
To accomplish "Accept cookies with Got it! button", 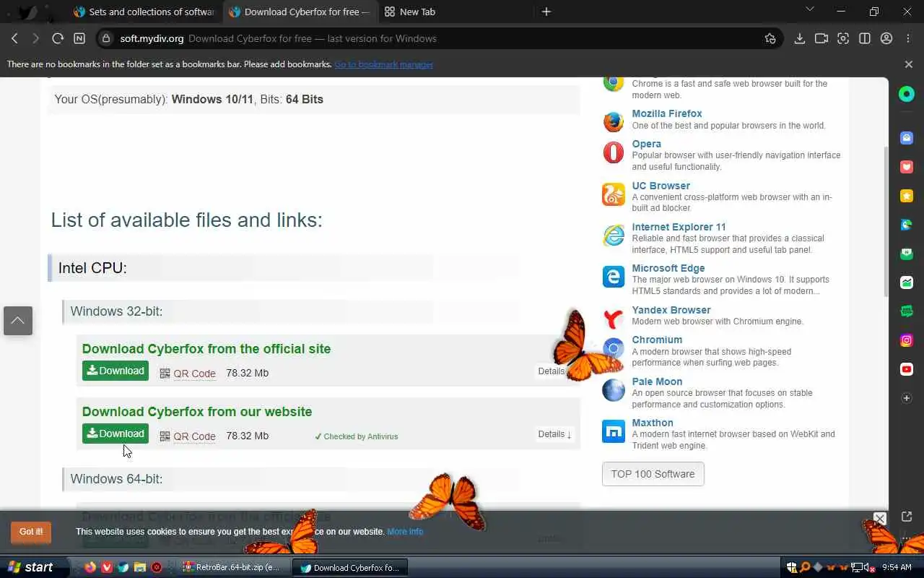I will point(31,532).
